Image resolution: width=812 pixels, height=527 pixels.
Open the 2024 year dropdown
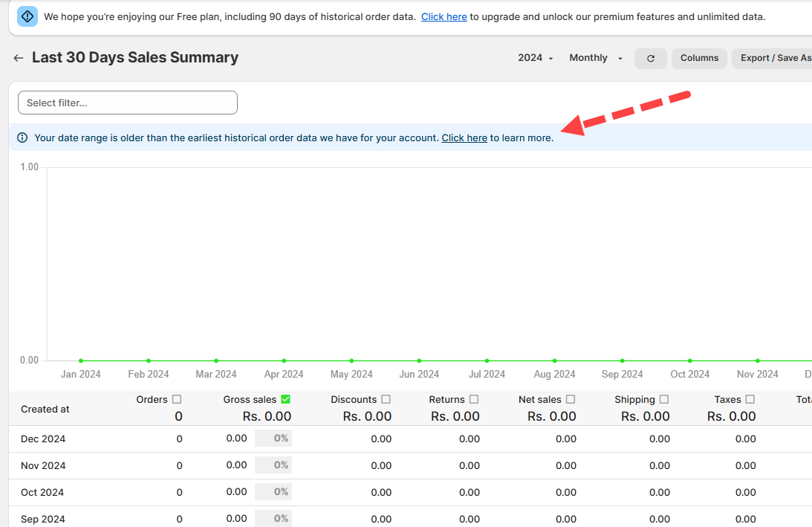click(x=536, y=58)
